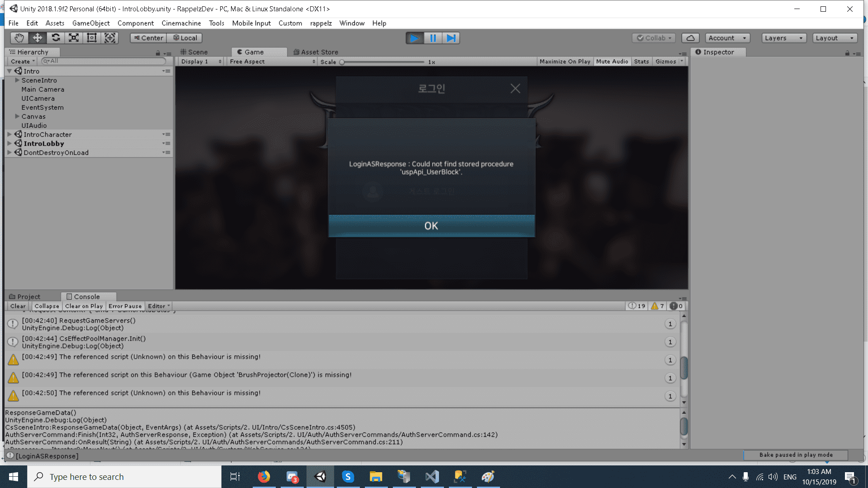Toggle Mute Audio in Game view

click(x=612, y=61)
